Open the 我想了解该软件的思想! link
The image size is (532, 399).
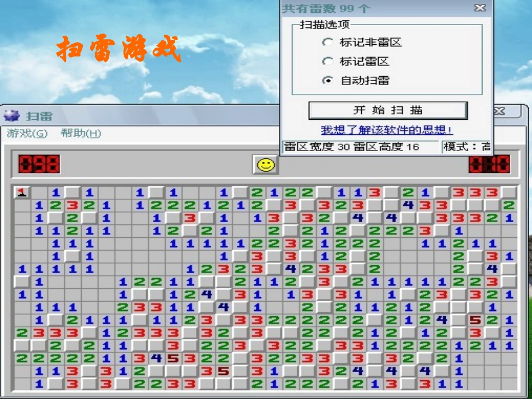[387, 130]
